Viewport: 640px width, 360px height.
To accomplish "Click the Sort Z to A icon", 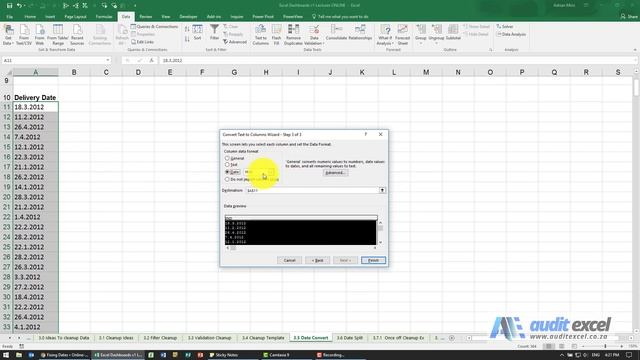I will (187, 39).
